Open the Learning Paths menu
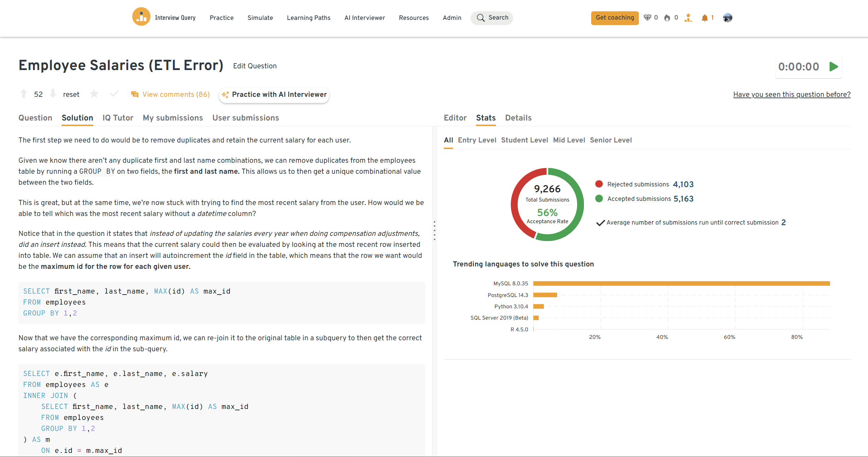The image size is (868, 457). coord(308,18)
